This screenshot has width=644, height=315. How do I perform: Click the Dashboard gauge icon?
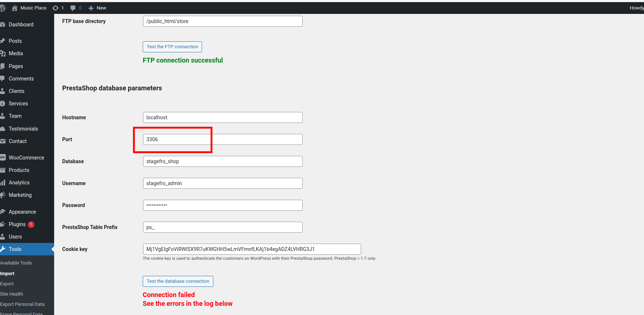3,25
